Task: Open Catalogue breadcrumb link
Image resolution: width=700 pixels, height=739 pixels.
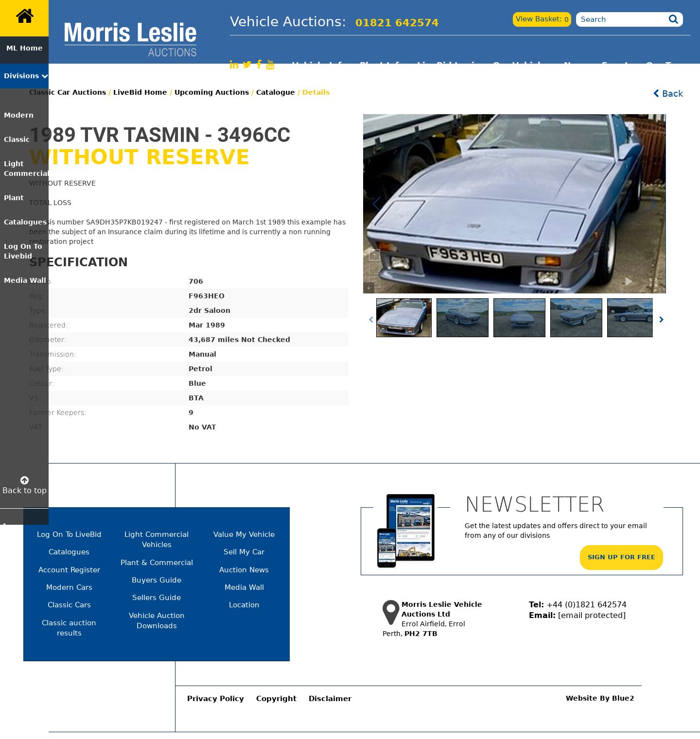Action: coord(275,92)
